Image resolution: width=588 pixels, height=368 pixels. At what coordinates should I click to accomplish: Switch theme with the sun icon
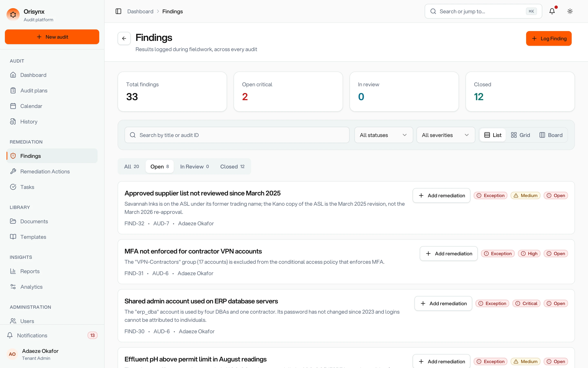tap(570, 11)
